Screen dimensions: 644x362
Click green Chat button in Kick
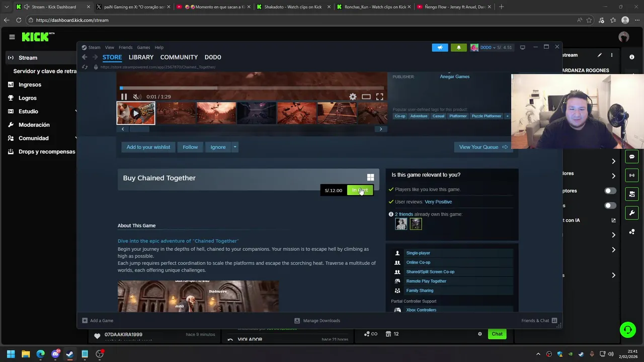(x=497, y=334)
